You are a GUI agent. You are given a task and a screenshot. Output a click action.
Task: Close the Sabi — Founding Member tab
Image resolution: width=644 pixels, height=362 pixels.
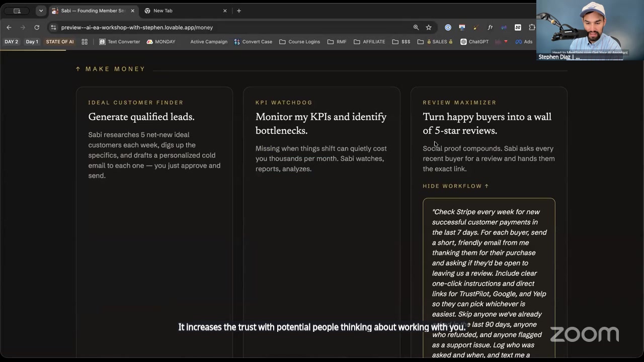click(x=132, y=11)
